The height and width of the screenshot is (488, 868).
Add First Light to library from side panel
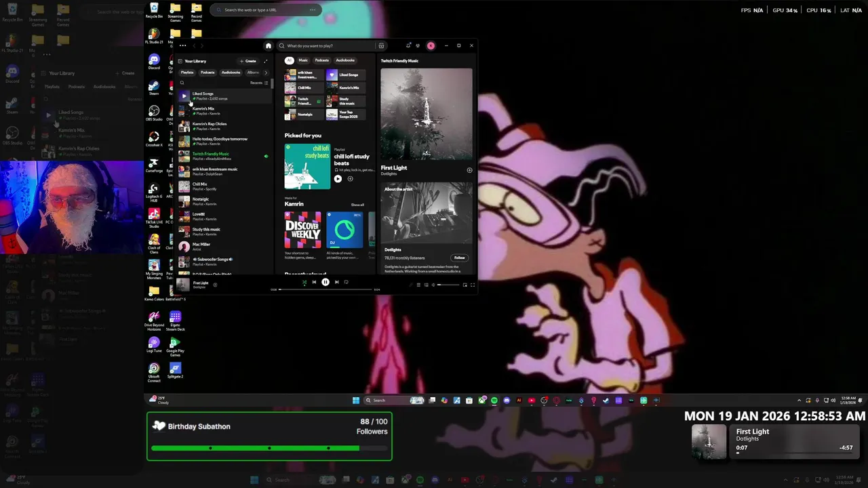(x=469, y=170)
